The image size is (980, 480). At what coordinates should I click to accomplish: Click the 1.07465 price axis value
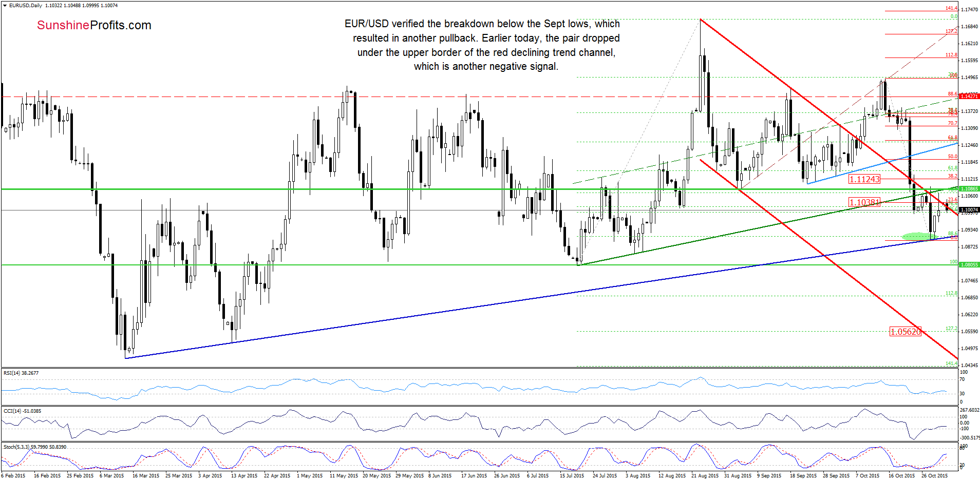pos(969,280)
